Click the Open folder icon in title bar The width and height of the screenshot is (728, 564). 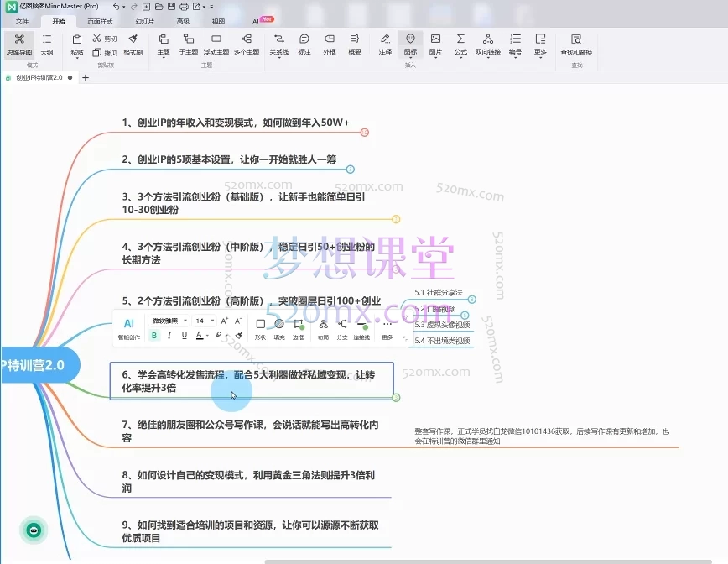pos(159,7)
